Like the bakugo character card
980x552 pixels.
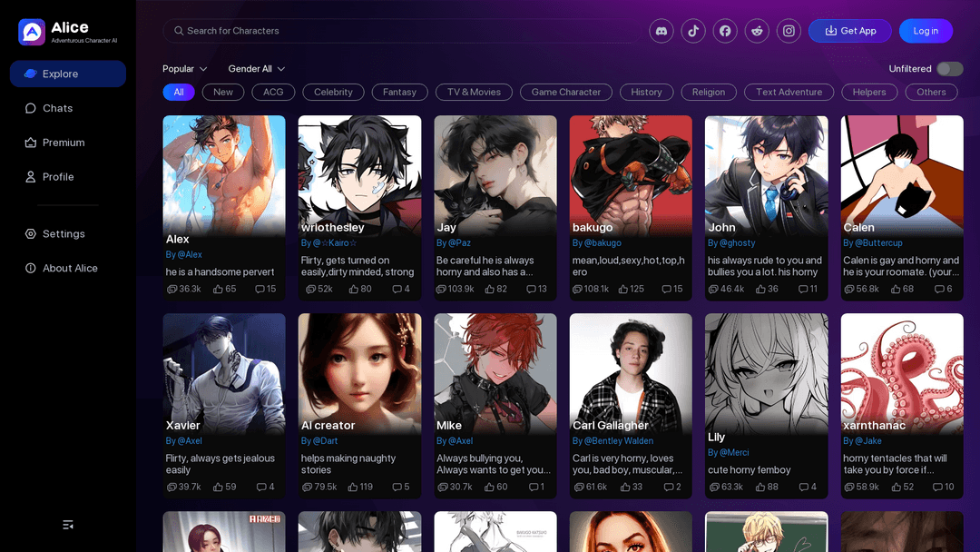(x=624, y=289)
